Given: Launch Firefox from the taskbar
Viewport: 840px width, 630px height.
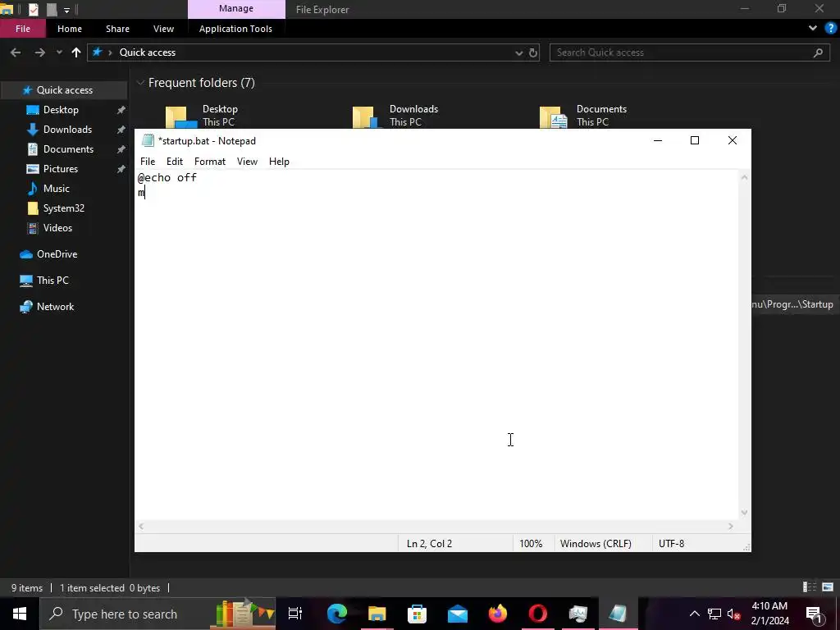Looking at the screenshot, I should 498,614.
